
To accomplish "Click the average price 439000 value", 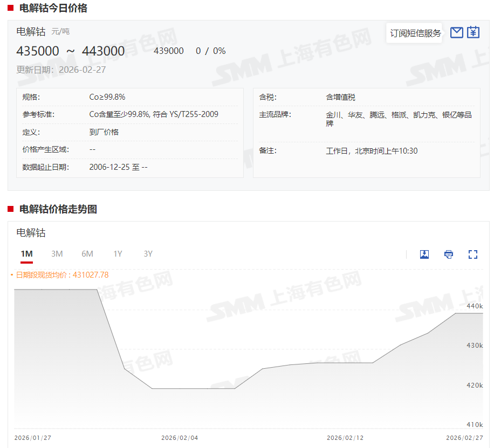I will coord(169,51).
